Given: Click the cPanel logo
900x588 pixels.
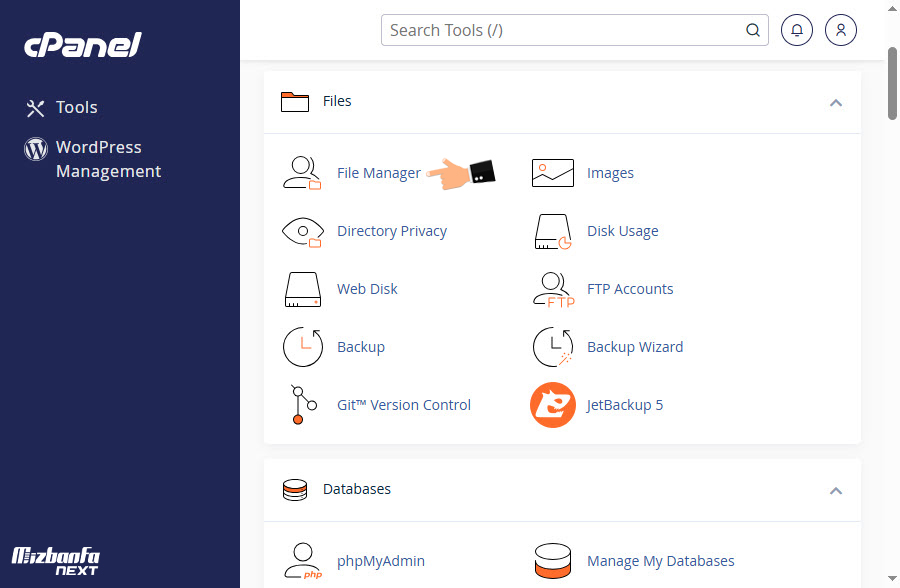Looking at the screenshot, I should coord(82,45).
